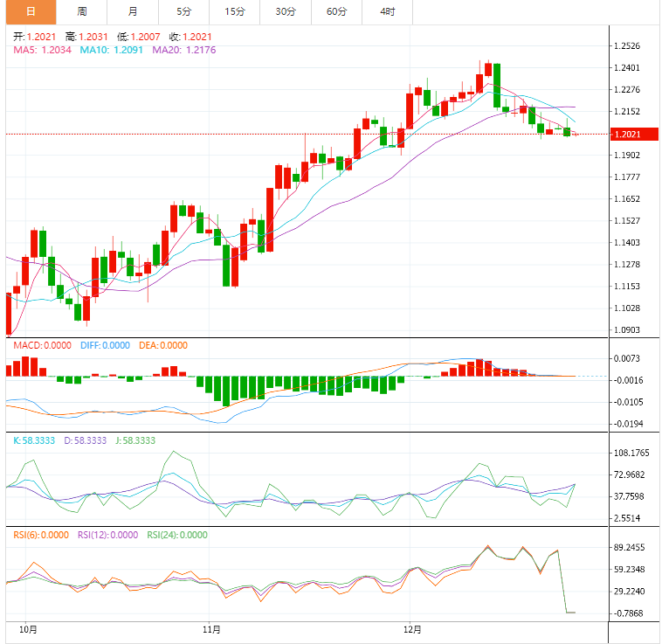Click the 1.1777 price axis label
This screenshot has height=644, width=662.
coord(627,177)
